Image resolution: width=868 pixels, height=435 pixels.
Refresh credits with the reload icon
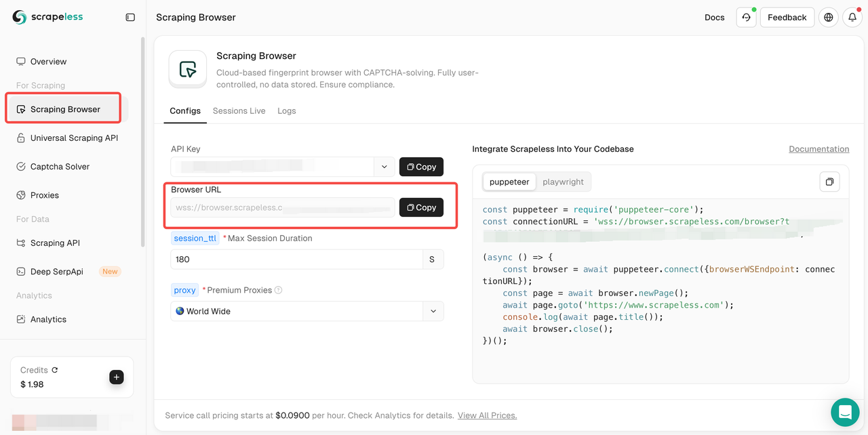pos(55,370)
